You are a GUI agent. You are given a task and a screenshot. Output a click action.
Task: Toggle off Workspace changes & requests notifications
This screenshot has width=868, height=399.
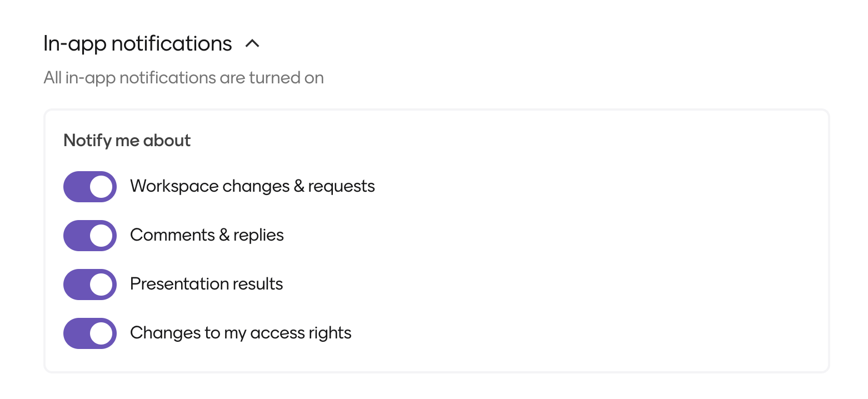coord(89,186)
